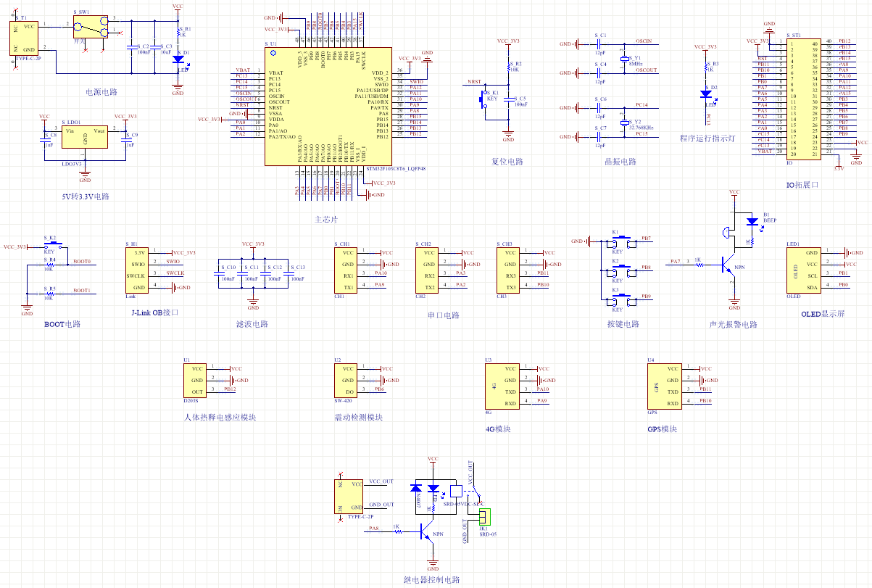Viewport: 872px width, 588px height.
Task: Click the 'BOOT电路' section title
Action: coord(62,324)
